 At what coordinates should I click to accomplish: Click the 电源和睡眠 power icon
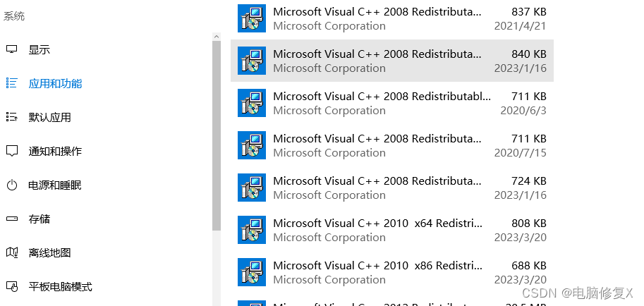pos(12,185)
